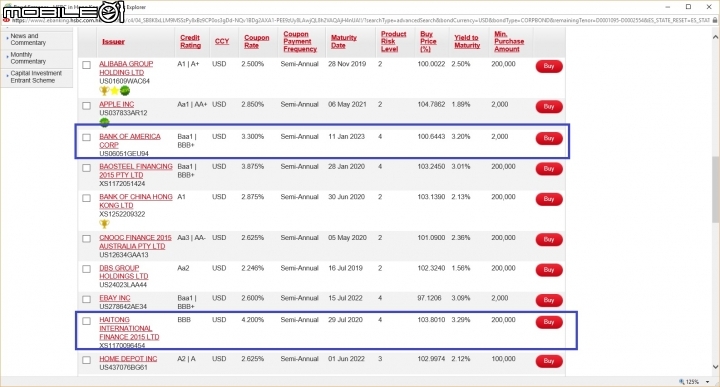Click Buy for Haitong International Finance
The image size is (720, 387).
click(549, 322)
